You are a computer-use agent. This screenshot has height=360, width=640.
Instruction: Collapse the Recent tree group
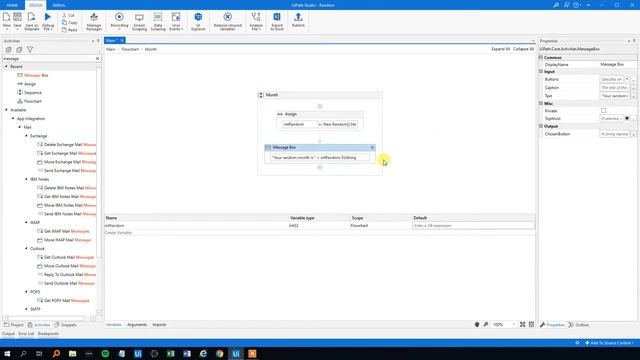pos(6,66)
